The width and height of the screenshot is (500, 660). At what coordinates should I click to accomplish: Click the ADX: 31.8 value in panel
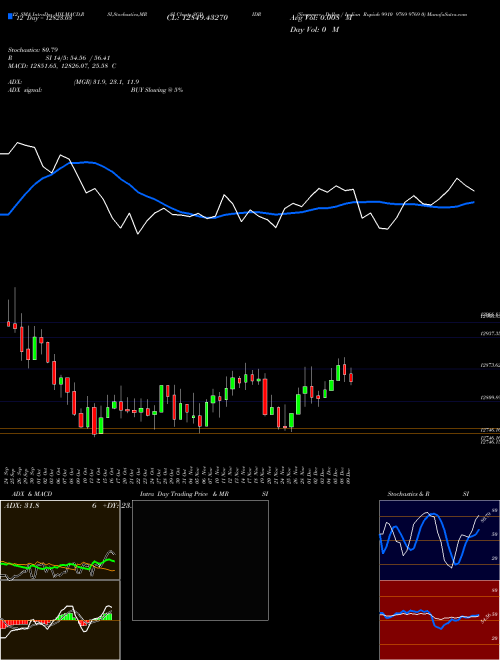point(21,506)
